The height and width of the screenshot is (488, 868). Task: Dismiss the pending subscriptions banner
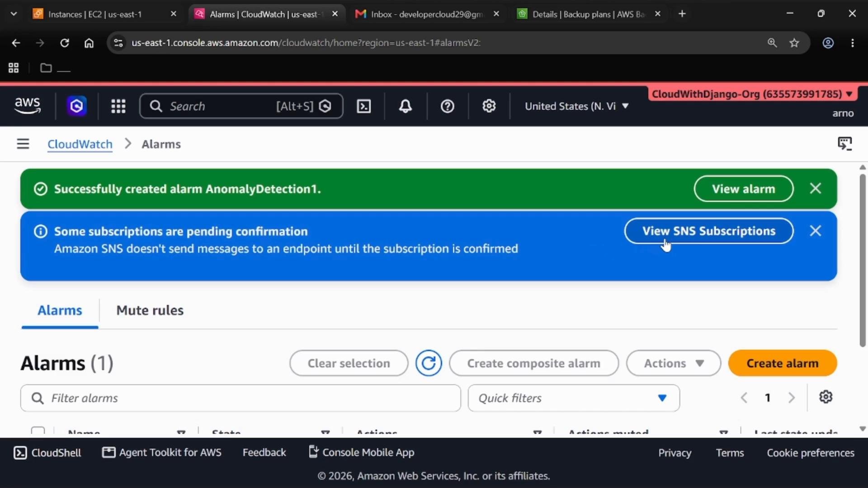[x=815, y=231]
